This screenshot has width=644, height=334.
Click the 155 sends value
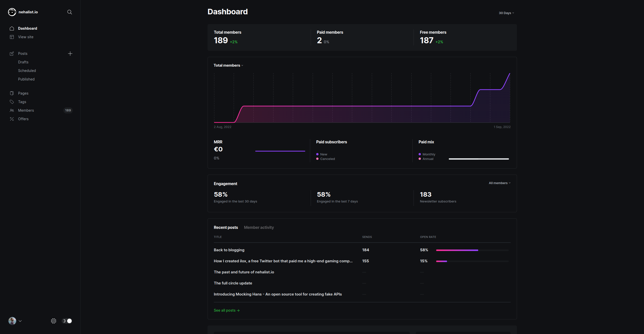coord(366,261)
